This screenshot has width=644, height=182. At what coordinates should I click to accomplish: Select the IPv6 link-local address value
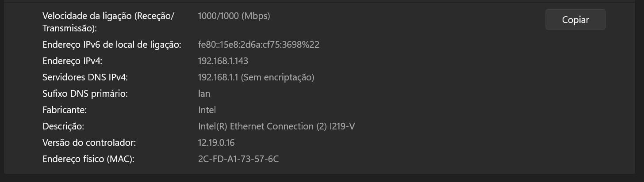(x=259, y=45)
